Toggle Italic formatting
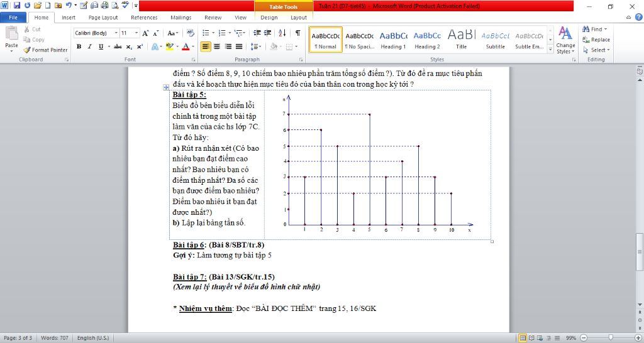The width and height of the screenshot is (644, 343). (x=89, y=46)
